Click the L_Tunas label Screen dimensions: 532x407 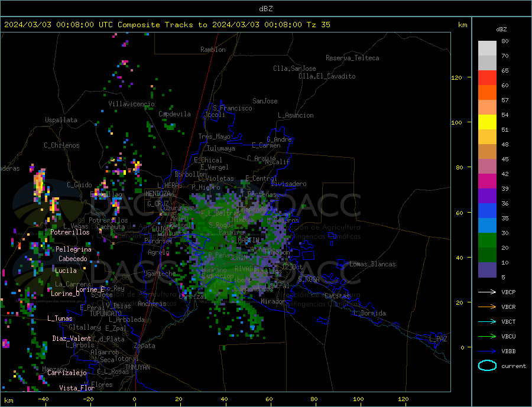(60, 318)
